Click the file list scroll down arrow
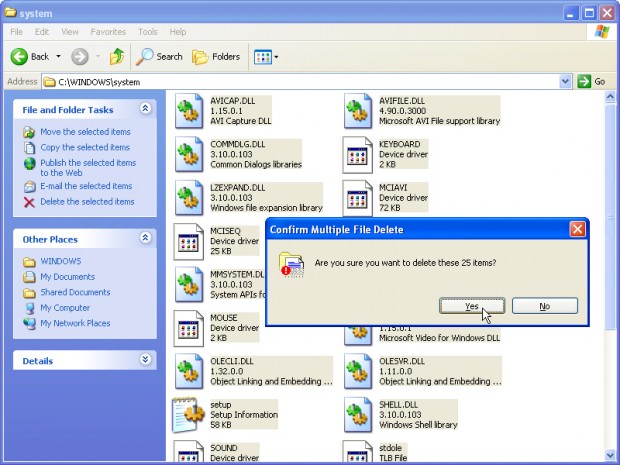The width and height of the screenshot is (620, 465). (610, 455)
